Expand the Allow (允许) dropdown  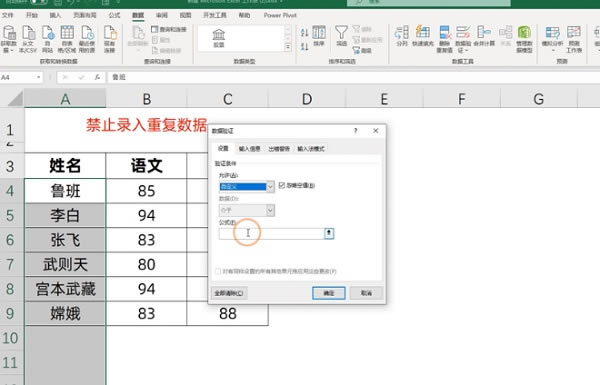270,187
